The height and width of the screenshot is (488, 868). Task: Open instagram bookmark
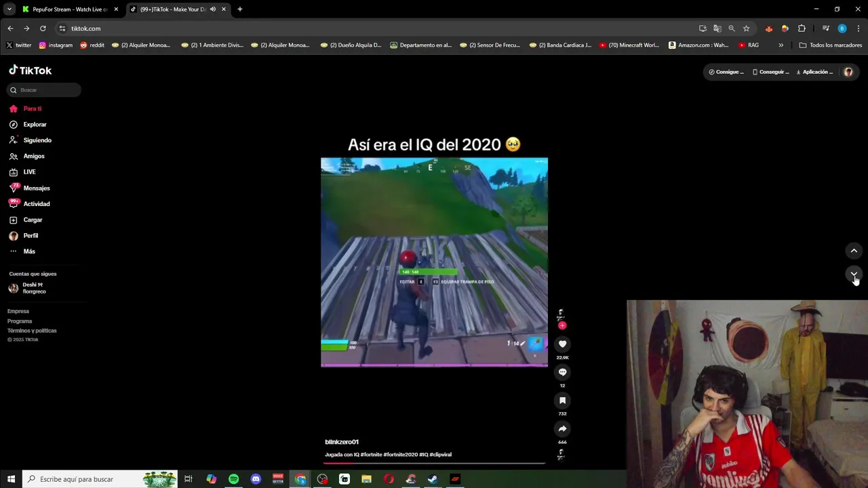click(x=56, y=45)
